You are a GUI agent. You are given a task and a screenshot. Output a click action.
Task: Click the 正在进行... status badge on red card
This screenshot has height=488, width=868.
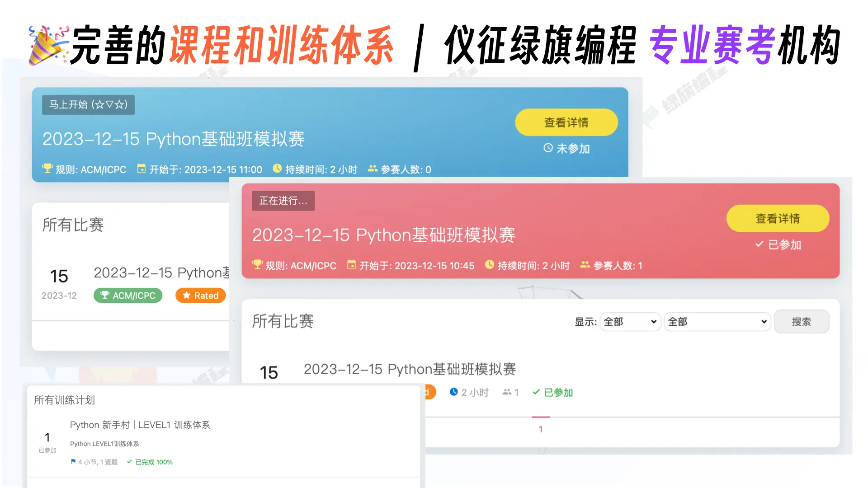(283, 201)
